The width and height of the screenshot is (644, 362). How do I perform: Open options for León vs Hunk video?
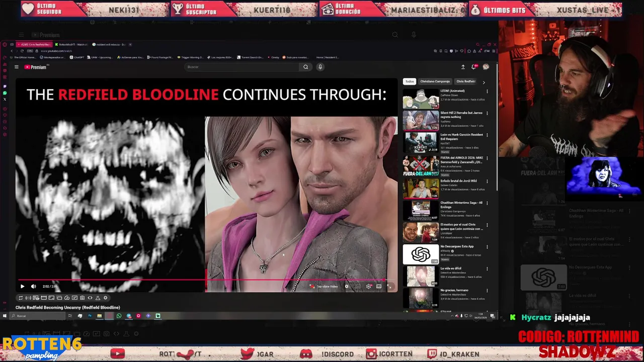pos(487,135)
